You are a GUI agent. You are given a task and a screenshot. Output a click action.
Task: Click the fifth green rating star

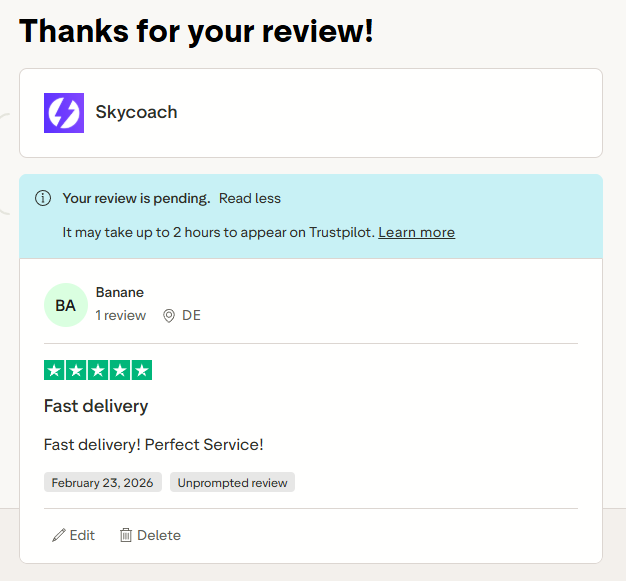click(x=142, y=370)
